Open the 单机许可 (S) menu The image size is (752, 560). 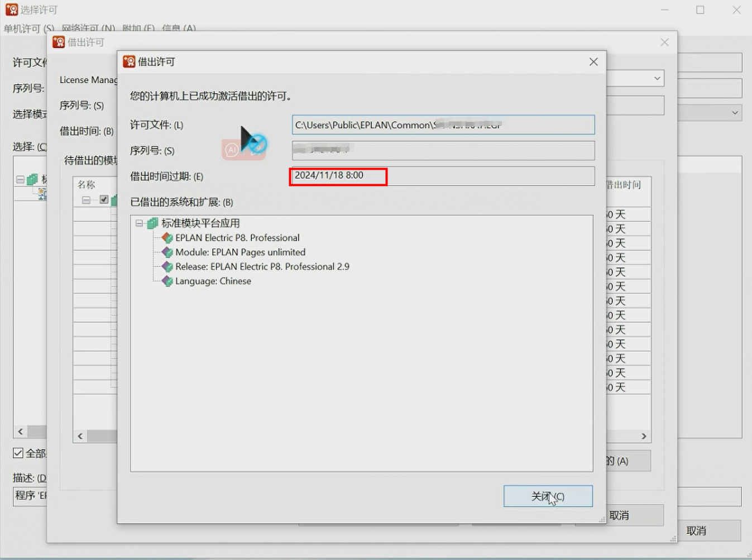point(29,28)
